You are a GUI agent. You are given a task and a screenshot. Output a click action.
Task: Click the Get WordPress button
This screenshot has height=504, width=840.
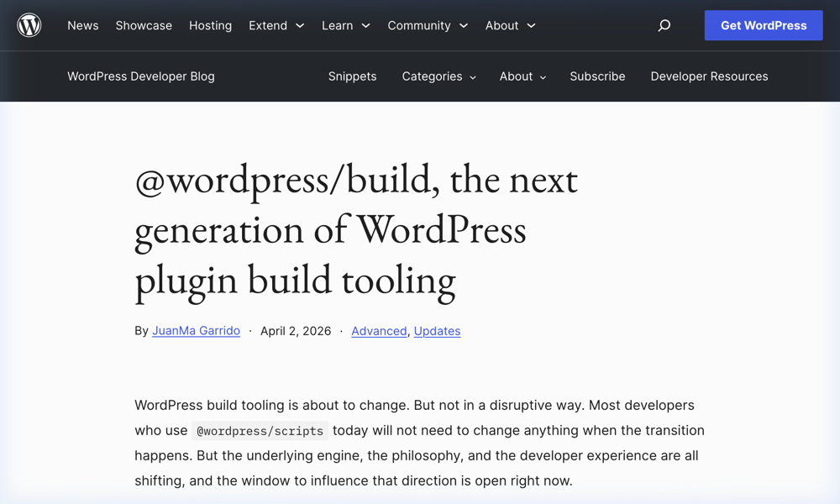tap(763, 25)
